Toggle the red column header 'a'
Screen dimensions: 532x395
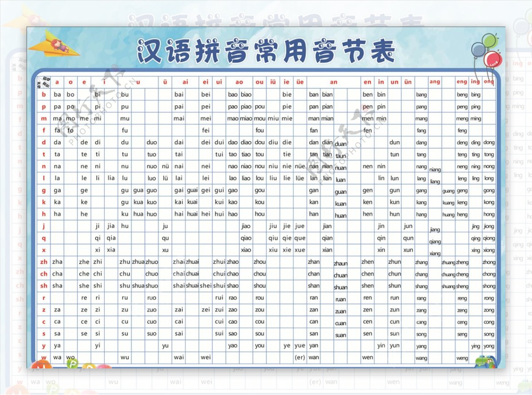click(57, 82)
